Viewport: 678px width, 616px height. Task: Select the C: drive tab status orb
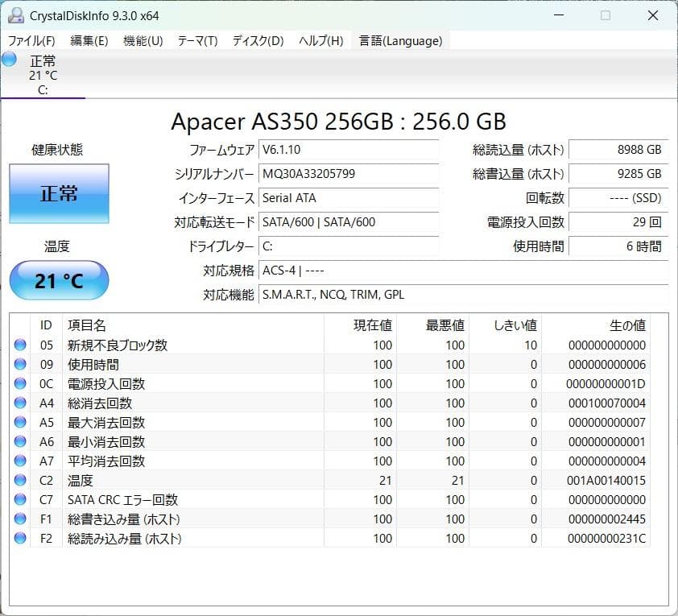[x=9, y=60]
